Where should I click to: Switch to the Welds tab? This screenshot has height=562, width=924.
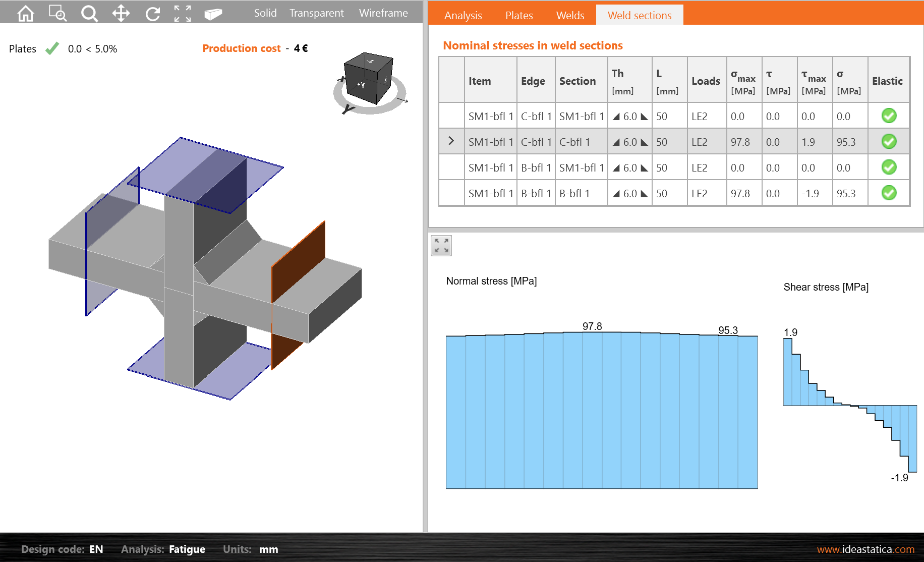(570, 16)
